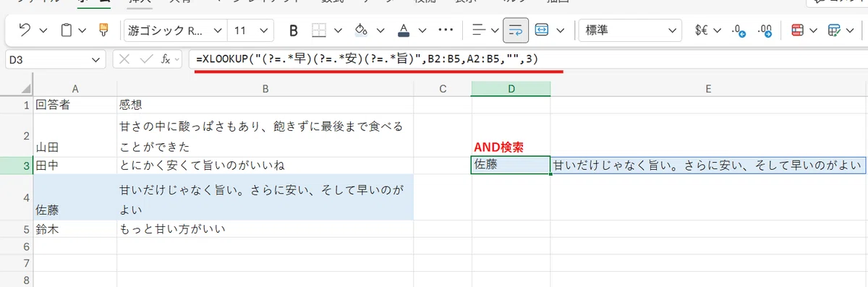Select row 3 header

pyautogui.click(x=17, y=166)
